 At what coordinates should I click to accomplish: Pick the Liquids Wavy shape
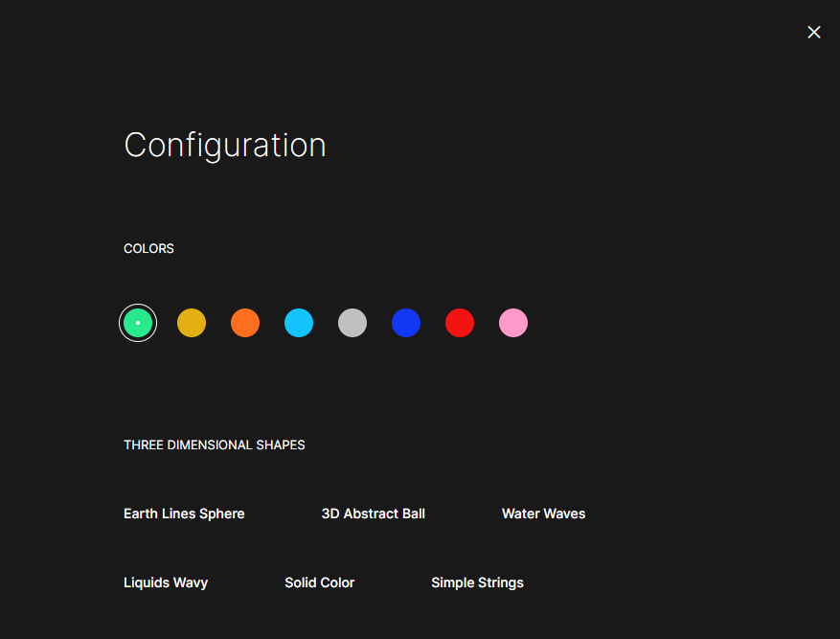pos(166,582)
